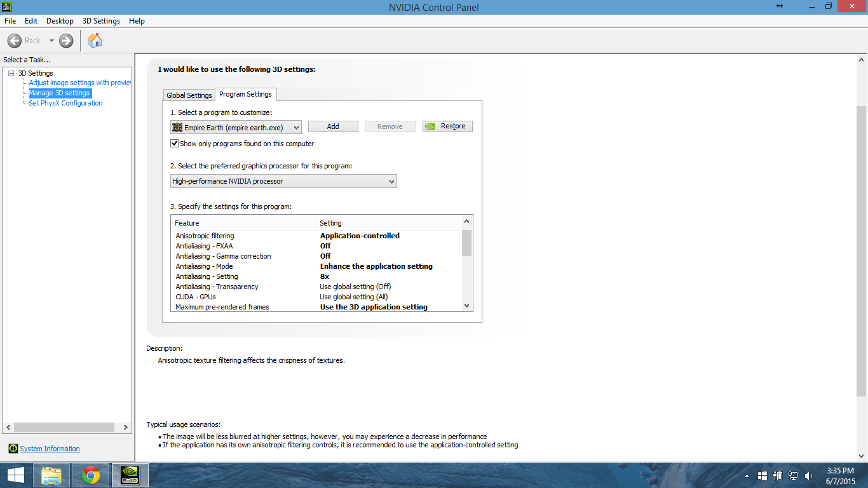Image resolution: width=868 pixels, height=488 pixels.
Task: Click the Restore button
Action: (447, 126)
